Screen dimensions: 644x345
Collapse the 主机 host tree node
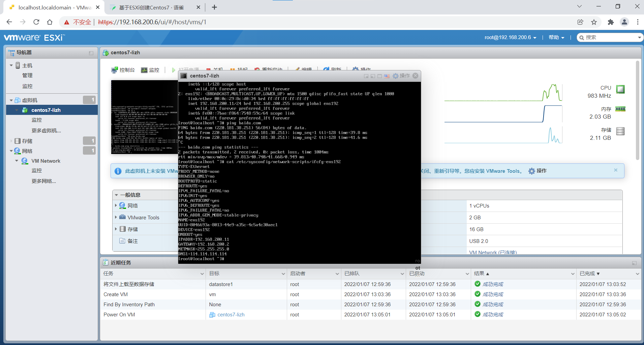click(11, 65)
